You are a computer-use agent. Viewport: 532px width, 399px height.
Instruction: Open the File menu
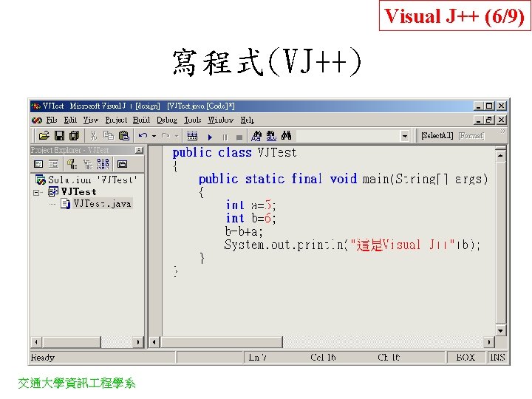(52, 120)
